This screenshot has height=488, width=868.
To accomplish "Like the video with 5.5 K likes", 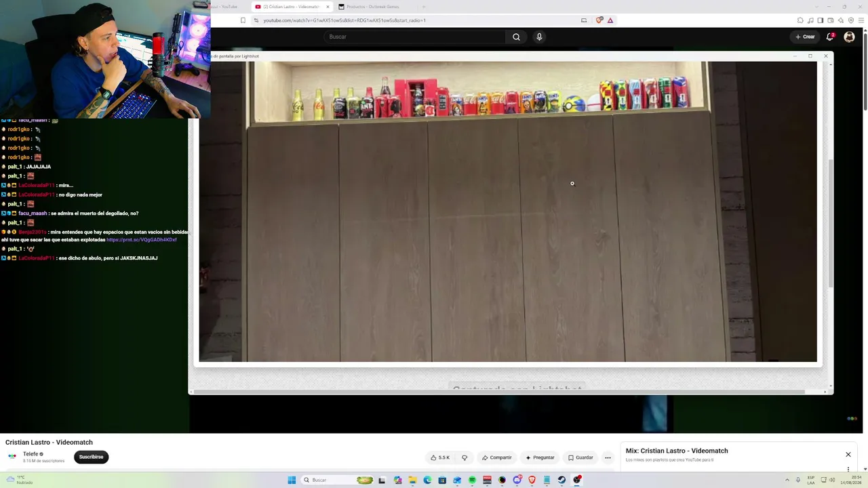I will (x=440, y=457).
